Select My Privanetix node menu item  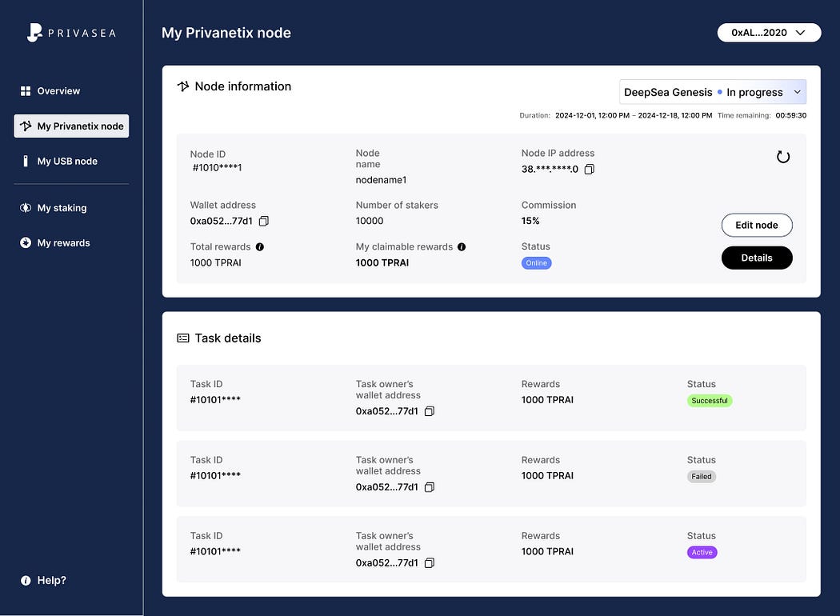(x=71, y=126)
